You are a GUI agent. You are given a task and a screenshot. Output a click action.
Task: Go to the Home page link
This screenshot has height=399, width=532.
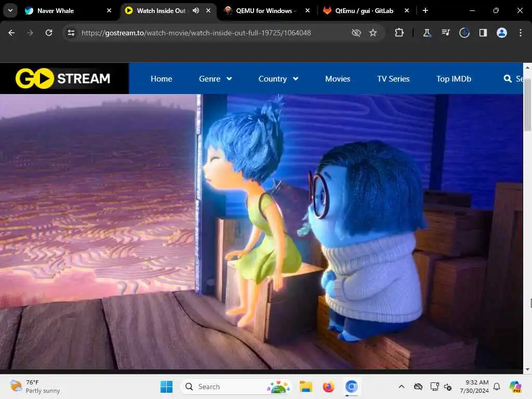tap(162, 79)
